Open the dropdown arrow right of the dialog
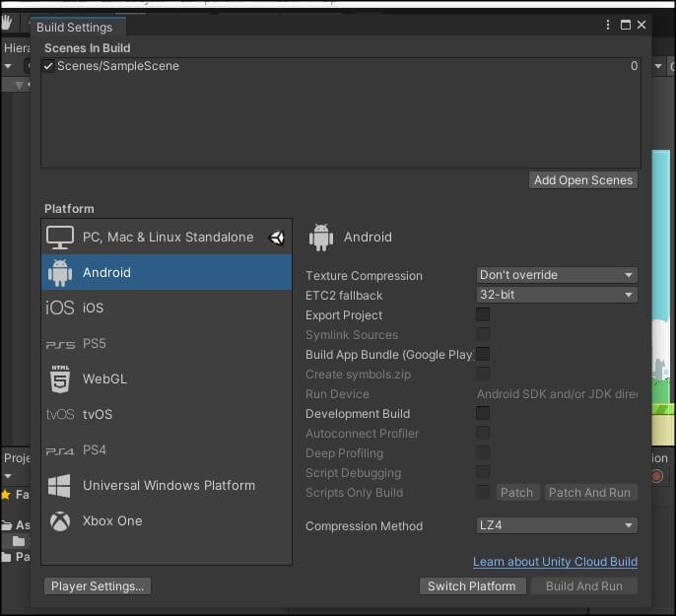Viewport: 676px width, 616px height. point(658,66)
